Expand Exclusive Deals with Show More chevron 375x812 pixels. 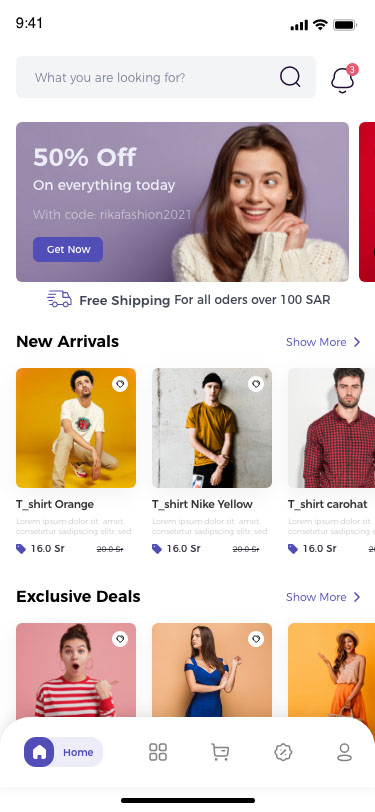point(356,597)
